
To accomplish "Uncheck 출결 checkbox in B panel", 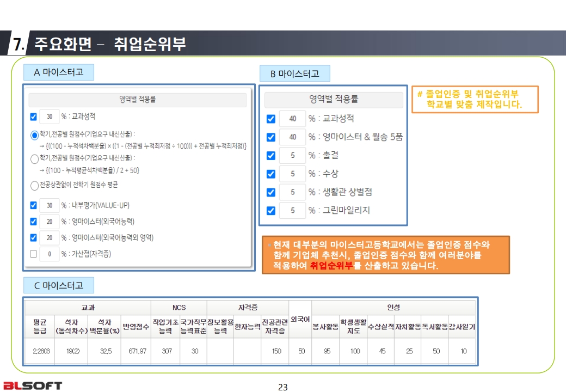I will tap(270, 156).
